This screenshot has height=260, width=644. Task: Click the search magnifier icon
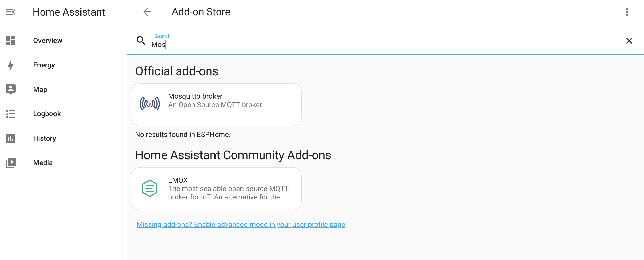pos(141,40)
